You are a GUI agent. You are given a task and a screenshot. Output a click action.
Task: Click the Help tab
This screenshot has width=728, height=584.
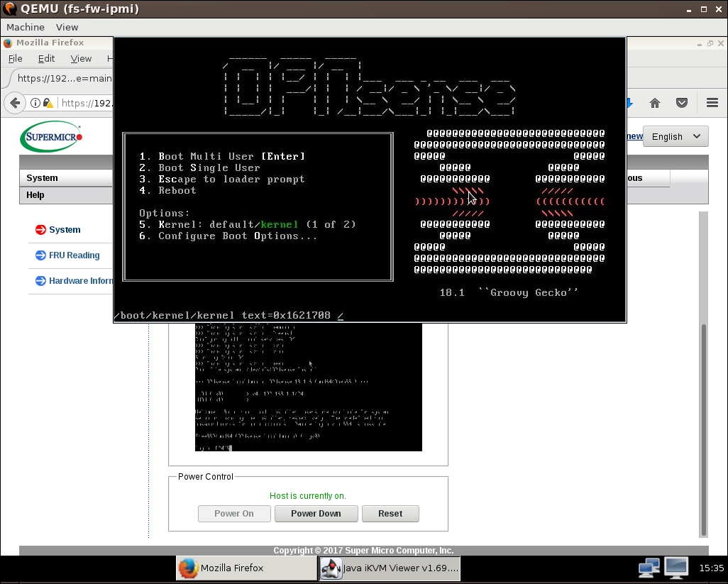tap(35, 195)
